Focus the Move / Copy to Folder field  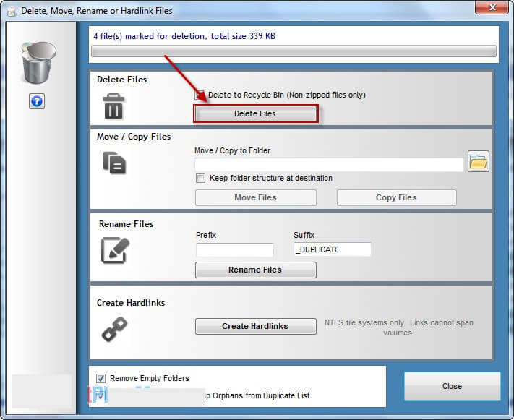click(x=329, y=165)
